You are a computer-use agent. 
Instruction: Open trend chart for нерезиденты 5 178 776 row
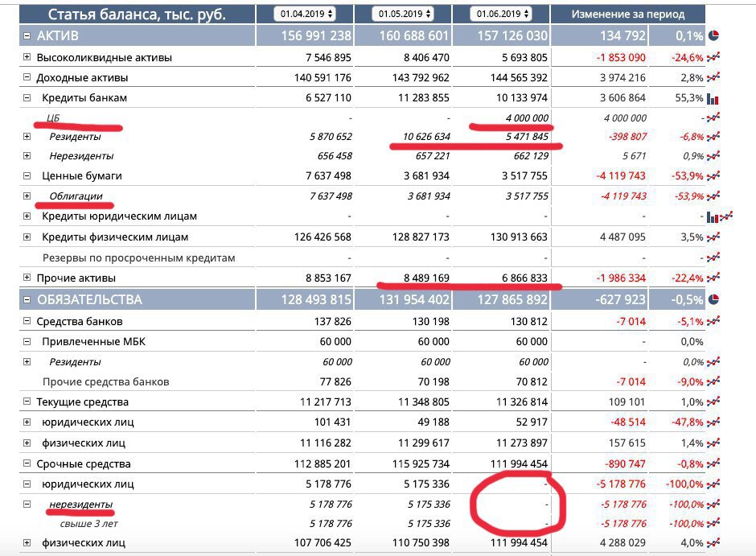point(713,504)
